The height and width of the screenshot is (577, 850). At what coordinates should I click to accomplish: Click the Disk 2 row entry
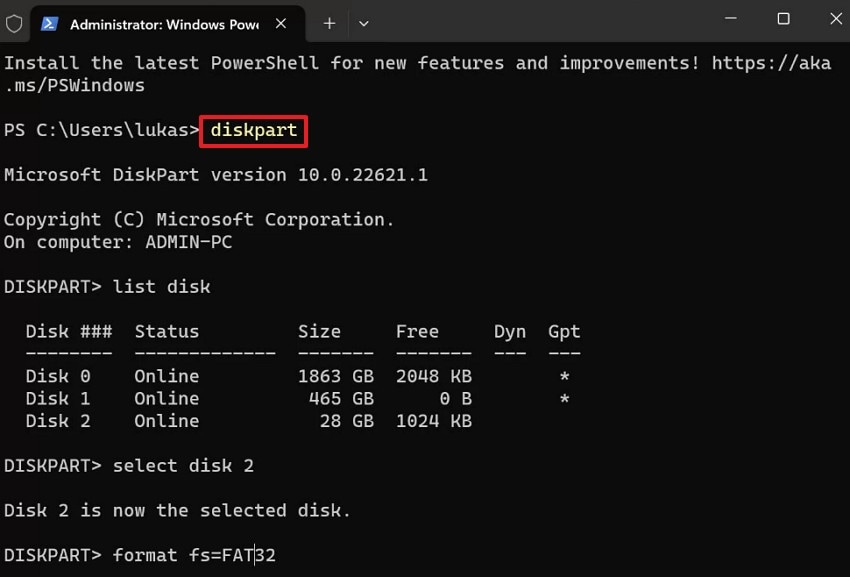58,421
